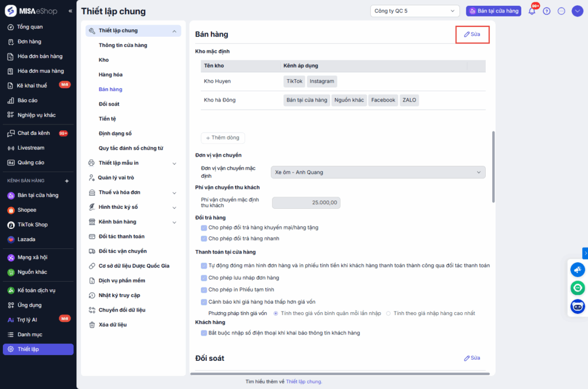The width and height of the screenshot is (588, 389).
Task: Open the Xe ôm - Anh Quang dropdown
Action: tap(378, 172)
